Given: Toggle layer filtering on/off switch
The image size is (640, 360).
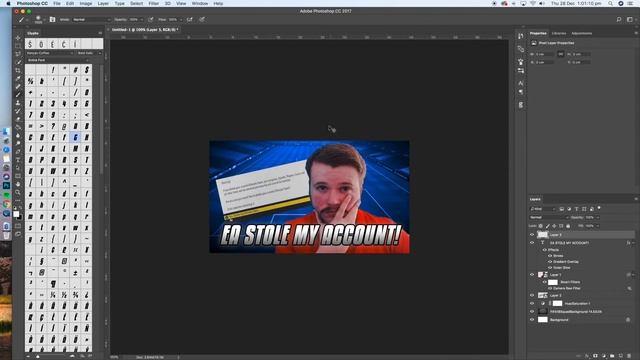Looking at the screenshot, I should point(599,208).
